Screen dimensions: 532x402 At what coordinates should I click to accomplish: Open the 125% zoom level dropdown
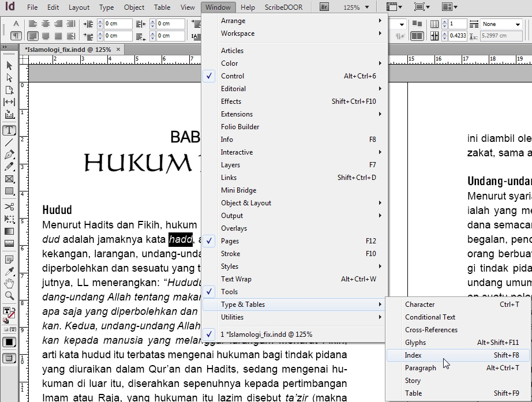[367, 7]
